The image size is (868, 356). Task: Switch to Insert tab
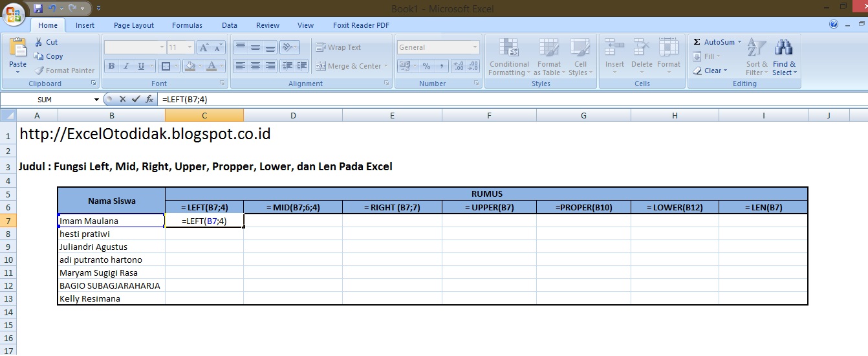coord(85,25)
